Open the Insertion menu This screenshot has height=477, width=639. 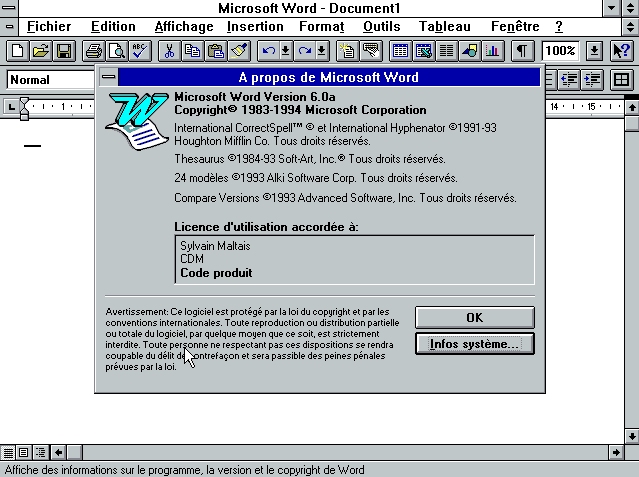(x=255, y=26)
